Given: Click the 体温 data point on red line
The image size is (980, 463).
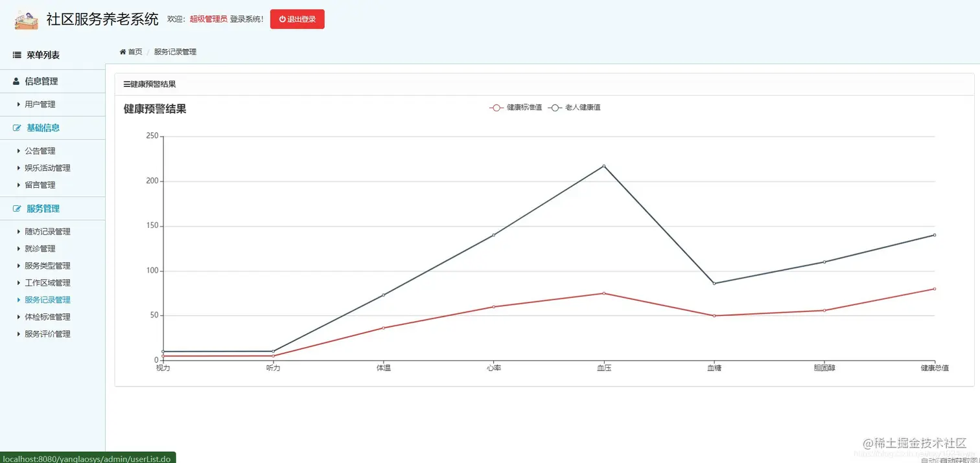Looking at the screenshot, I should click(384, 328).
